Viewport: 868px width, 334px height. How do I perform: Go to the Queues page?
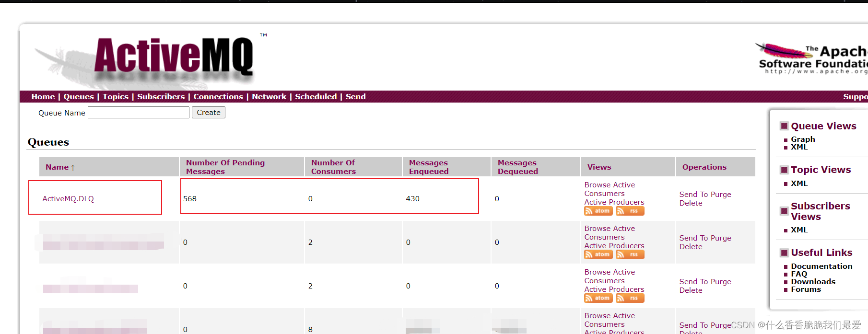79,96
